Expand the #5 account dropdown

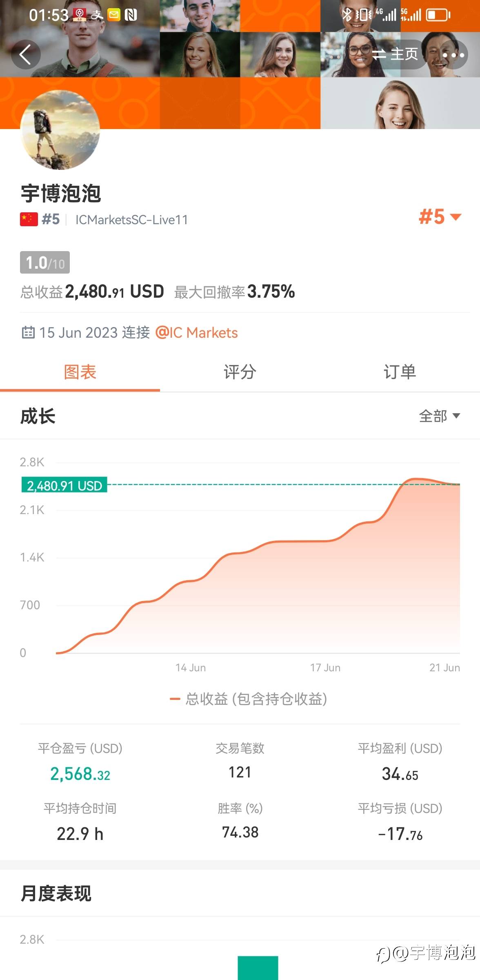coord(440,217)
